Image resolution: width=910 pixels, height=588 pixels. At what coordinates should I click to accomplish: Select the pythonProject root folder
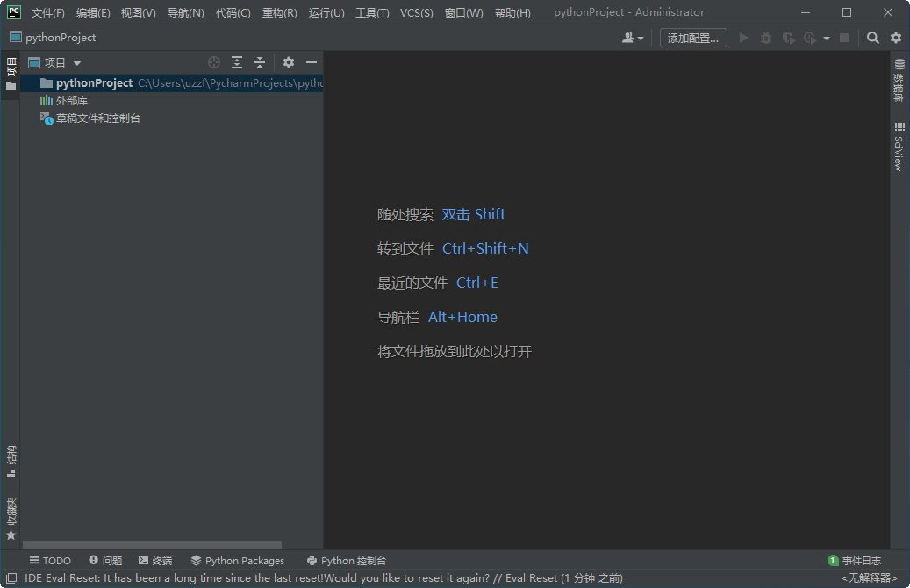(x=172, y=83)
